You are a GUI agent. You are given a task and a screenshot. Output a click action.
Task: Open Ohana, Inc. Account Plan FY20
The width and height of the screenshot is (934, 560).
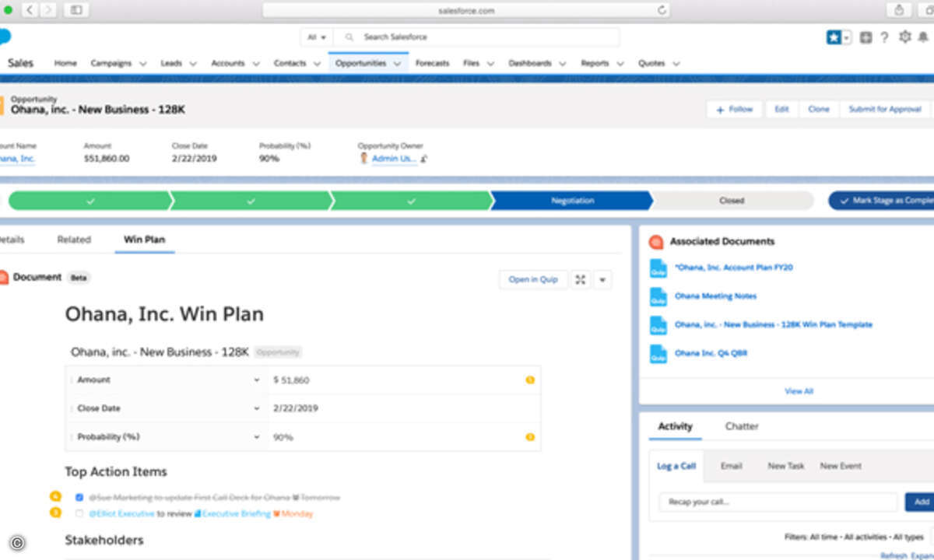(734, 268)
